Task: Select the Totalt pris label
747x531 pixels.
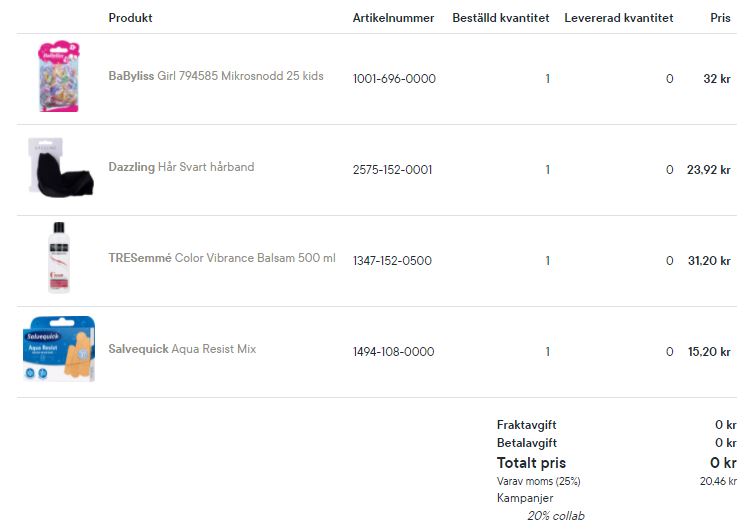Action: click(531, 462)
